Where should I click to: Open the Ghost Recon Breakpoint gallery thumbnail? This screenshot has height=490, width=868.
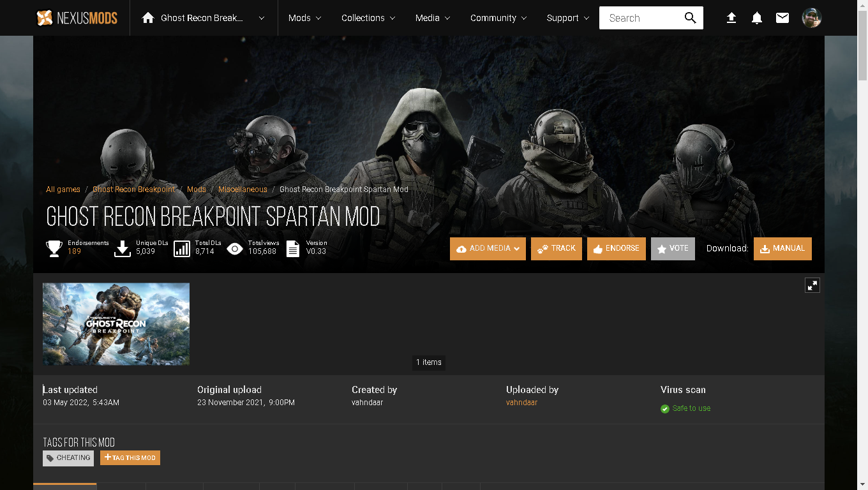116,324
